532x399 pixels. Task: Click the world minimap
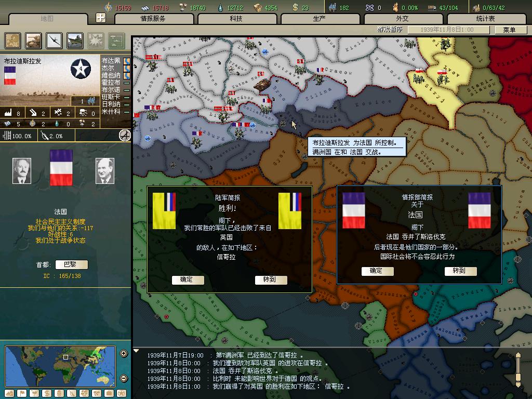click(60, 366)
